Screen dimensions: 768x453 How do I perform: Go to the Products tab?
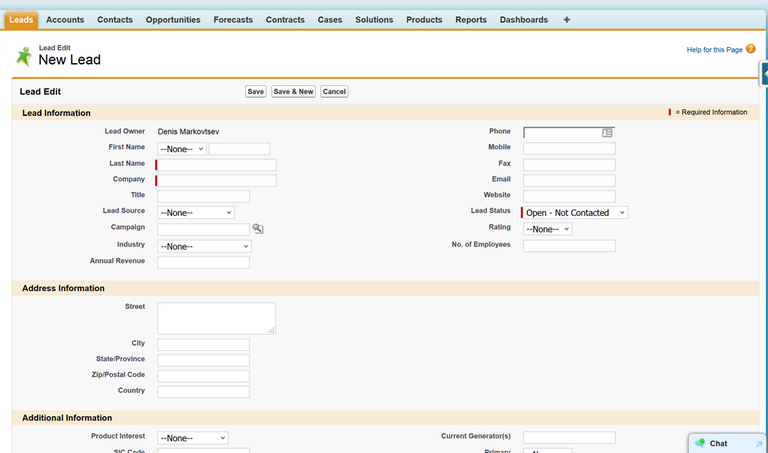pos(424,20)
